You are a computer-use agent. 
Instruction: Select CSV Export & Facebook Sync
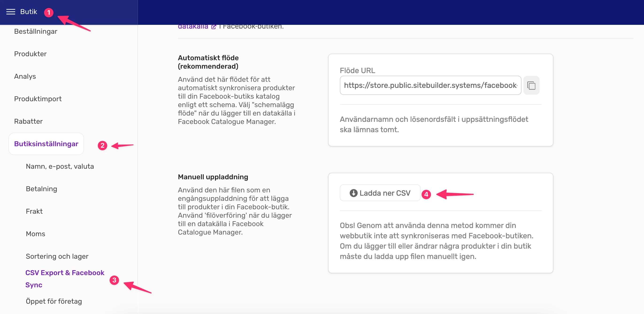pos(65,279)
